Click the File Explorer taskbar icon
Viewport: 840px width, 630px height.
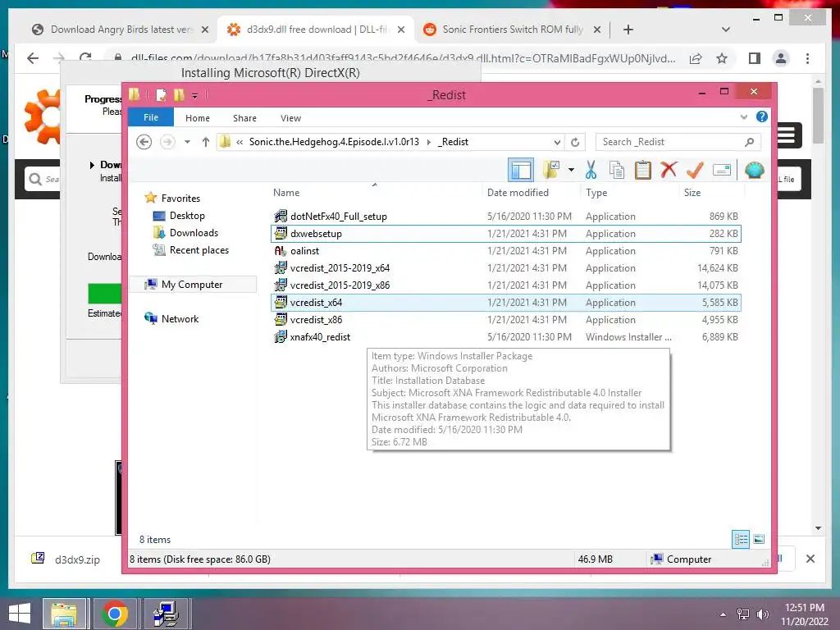(64, 614)
